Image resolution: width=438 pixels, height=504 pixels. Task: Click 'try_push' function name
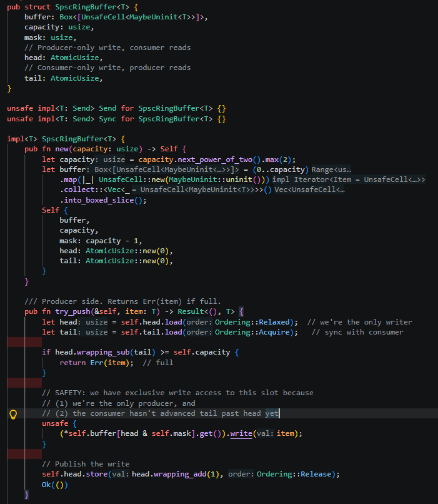(x=72, y=311)
